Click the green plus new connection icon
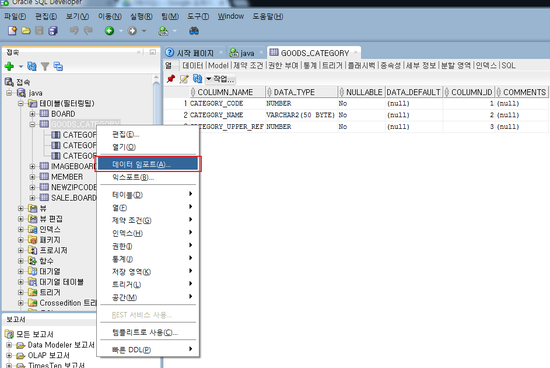This screenshot has height=368, width=550. (9, 66)
